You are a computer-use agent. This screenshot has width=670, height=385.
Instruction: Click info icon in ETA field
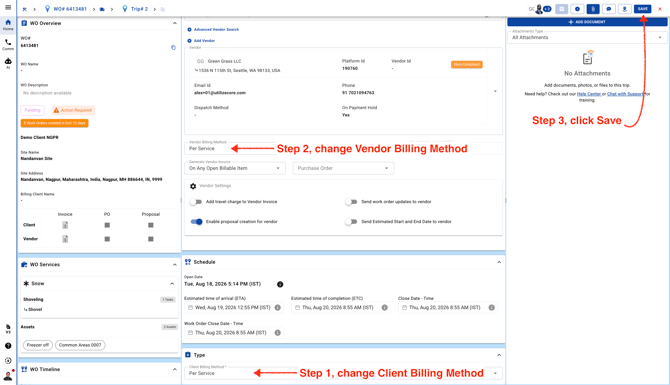pyautogui.click(x=278, y=308)
